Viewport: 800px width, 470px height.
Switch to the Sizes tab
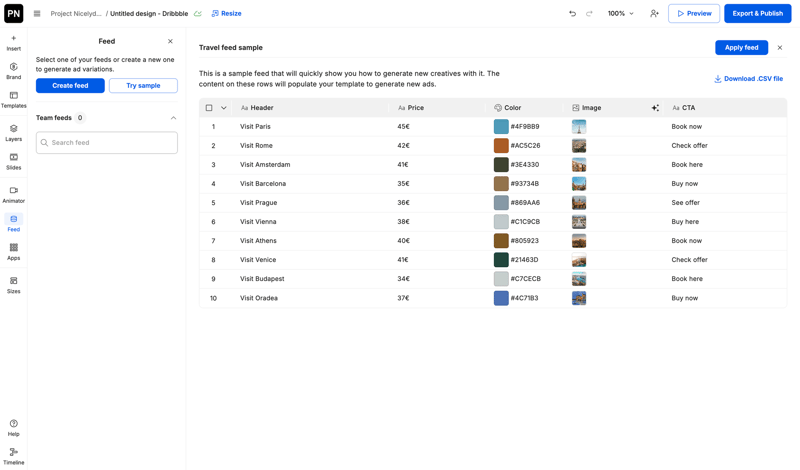[x=13, y=285]
